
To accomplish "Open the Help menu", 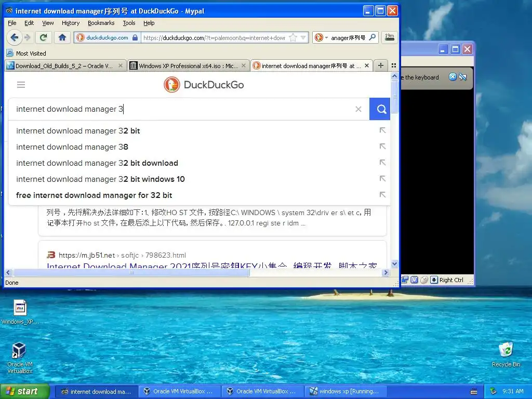I will pyautogui.click(x=149, y=23).
